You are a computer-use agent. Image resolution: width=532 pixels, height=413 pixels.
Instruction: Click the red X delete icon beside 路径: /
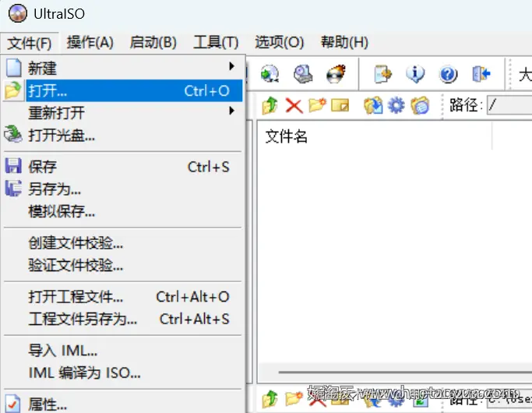point(294,105)
